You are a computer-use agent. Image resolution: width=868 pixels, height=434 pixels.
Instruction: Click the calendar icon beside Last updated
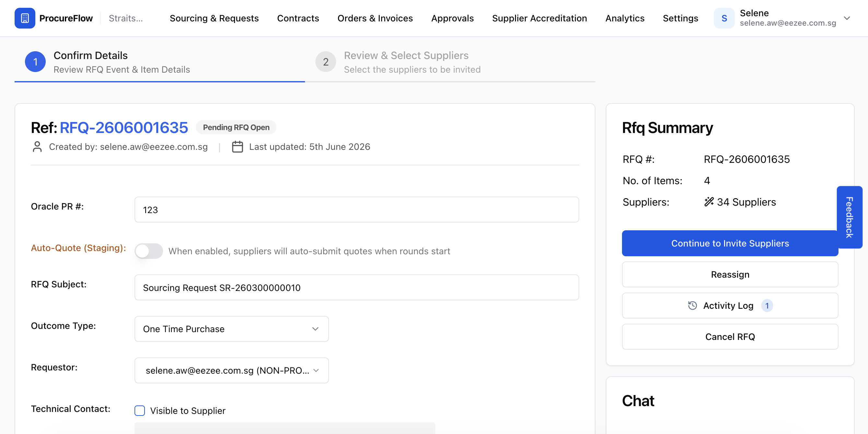[238, 147]
